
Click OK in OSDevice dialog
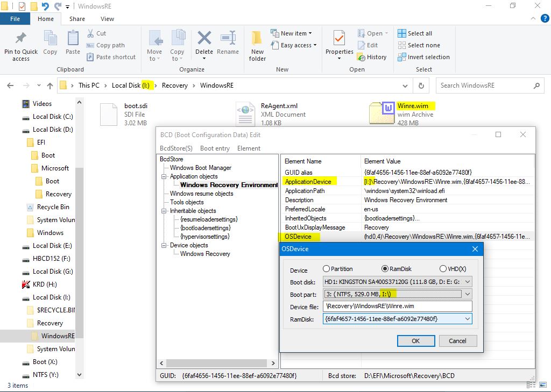pos(415,340)
